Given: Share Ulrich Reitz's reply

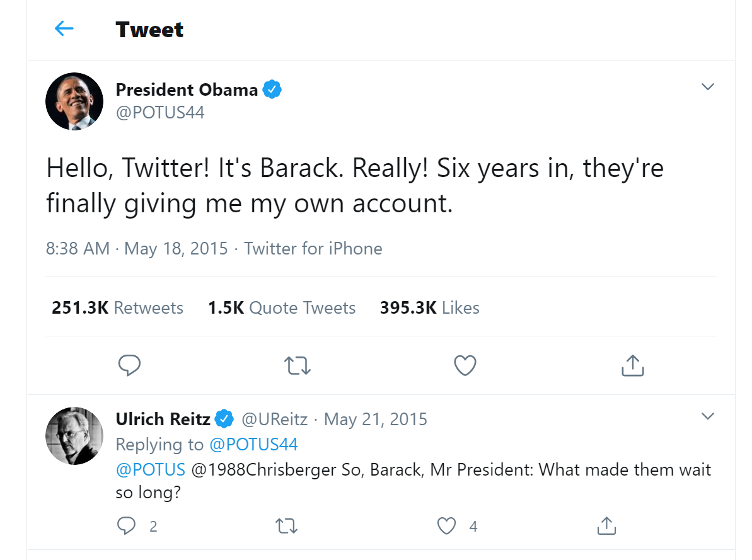Looking at the screenshot, I should click(x=606, y=525).
